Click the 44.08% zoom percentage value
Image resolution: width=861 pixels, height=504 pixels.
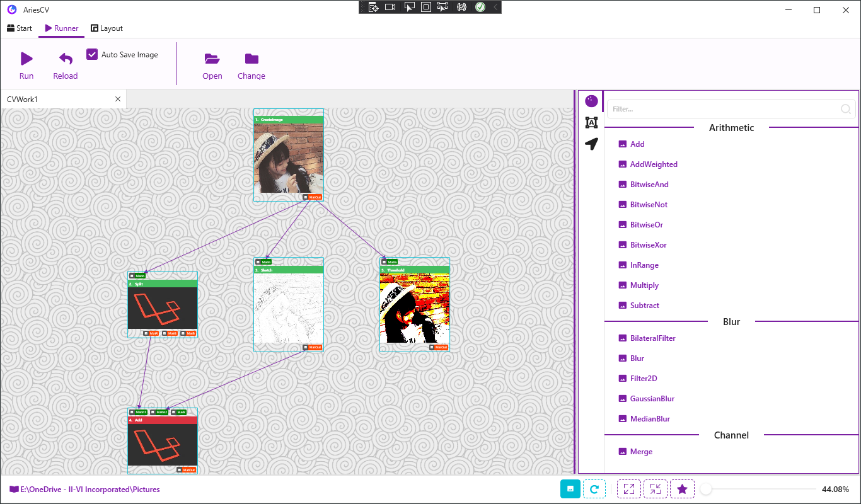click(x=835, y=489)
